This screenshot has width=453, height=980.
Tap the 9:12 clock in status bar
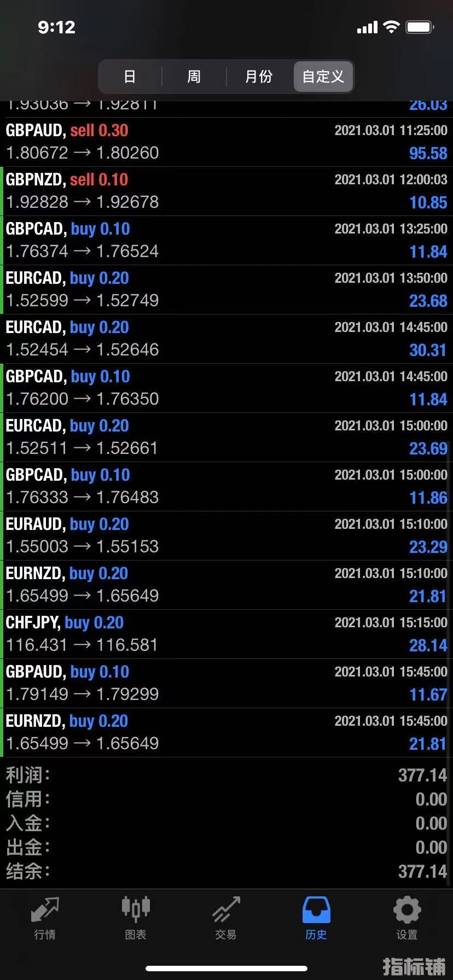56,27
